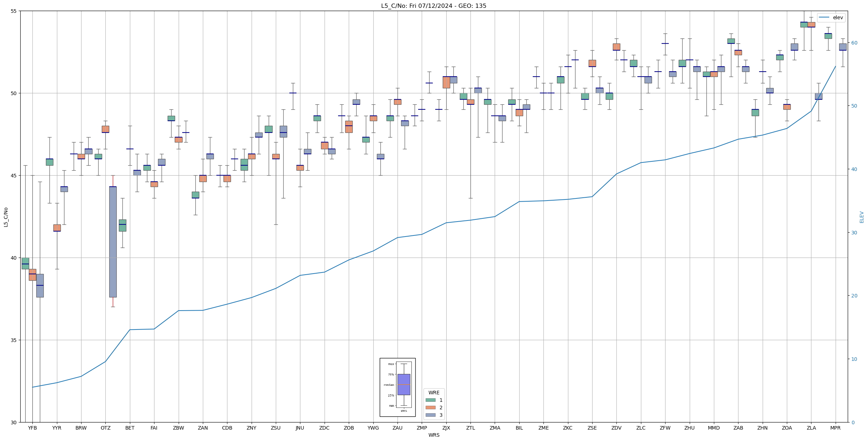This screenshot has width=868, height=441.
Task: Click the boxplot key inset diagram
Action: click(x=398, y=387)
